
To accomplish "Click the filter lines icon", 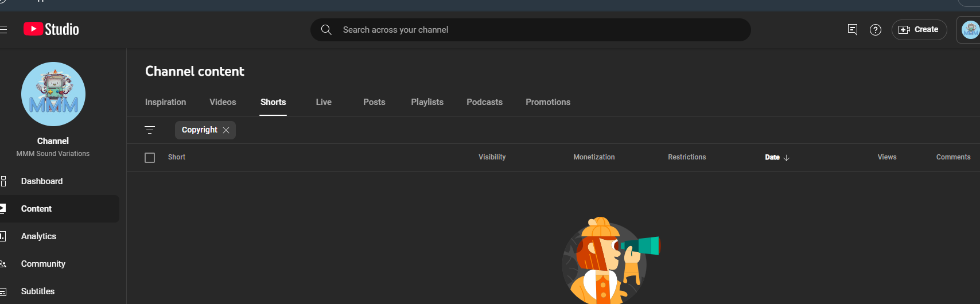I will point(150,130).
